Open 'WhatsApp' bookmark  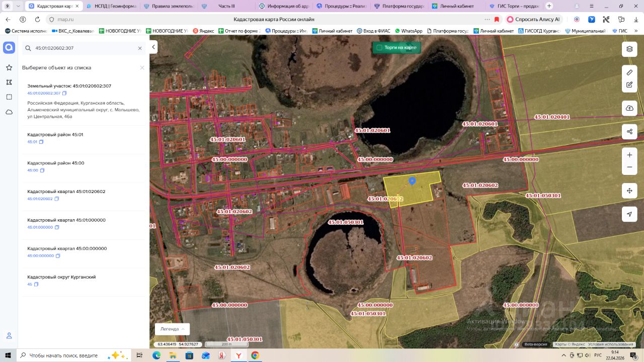(x=409, y=31)
